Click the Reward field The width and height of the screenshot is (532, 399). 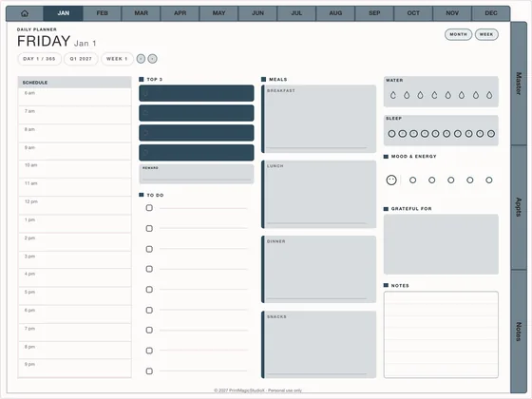pyautogui.click(x=197, y=174)
